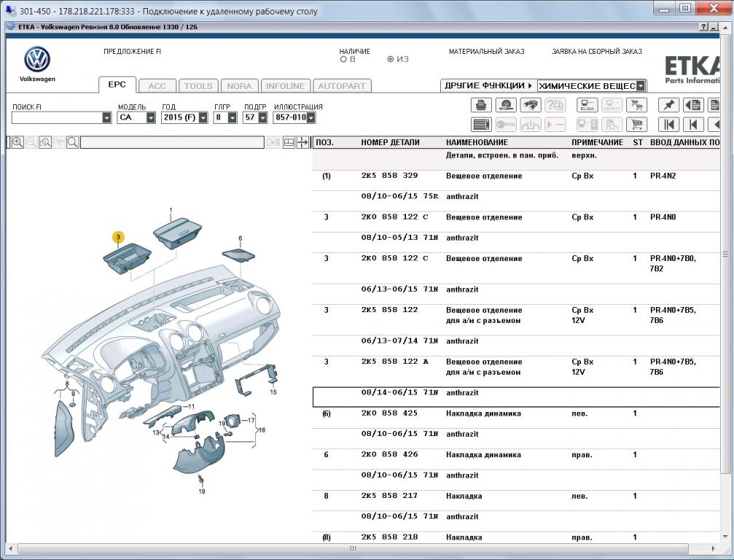734x560 pixels.
Task: Click the PR-4N0 data entry cell
Action: pos(663,217)
